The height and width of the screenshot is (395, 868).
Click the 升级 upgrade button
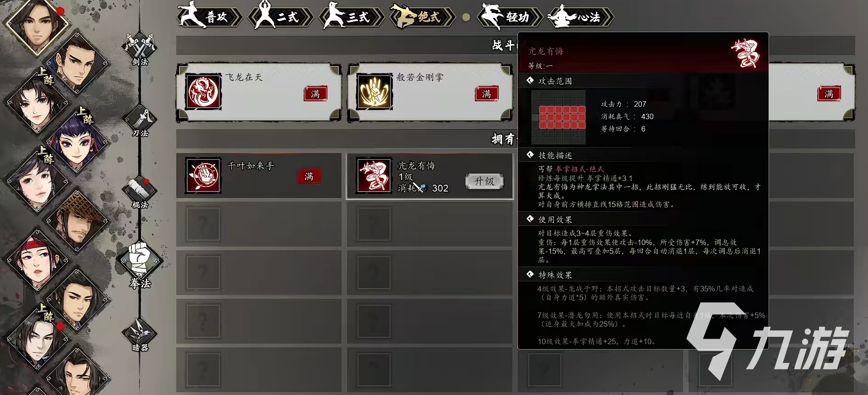(484, 181)
